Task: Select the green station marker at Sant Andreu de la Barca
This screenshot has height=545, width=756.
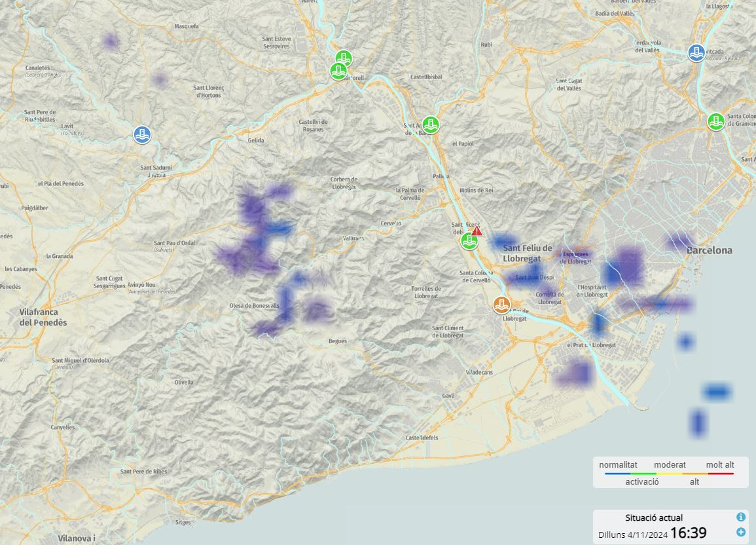Action: click(x=431, y=125)
